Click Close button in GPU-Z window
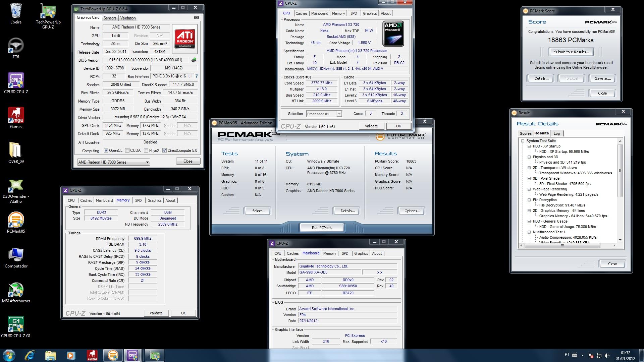 188,161
